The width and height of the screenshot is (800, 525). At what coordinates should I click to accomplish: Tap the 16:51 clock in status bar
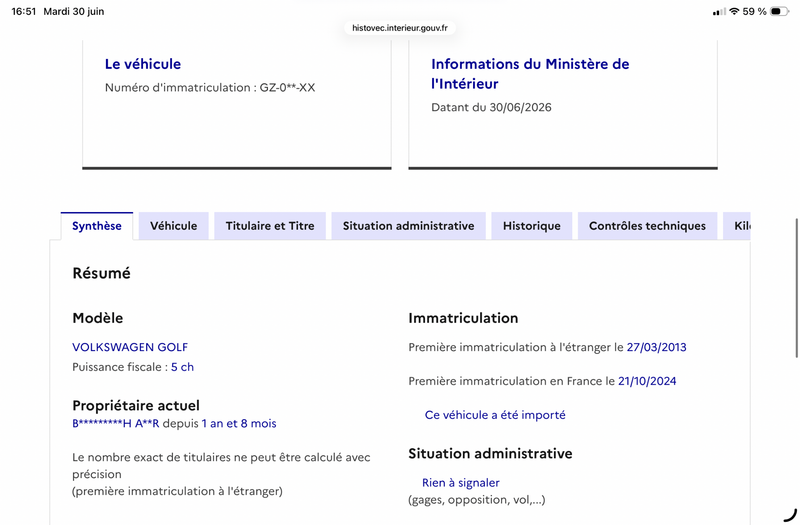pos(23,11)
